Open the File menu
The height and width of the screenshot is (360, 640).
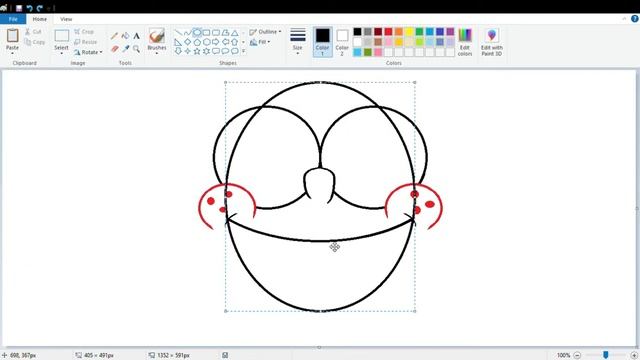click(x=13, y=19)
